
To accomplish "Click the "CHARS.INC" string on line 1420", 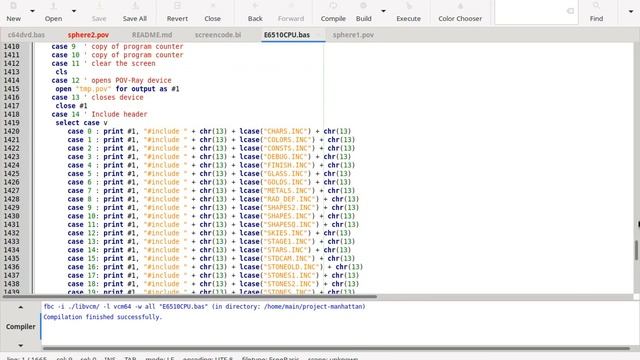I will tap(285, 131).
